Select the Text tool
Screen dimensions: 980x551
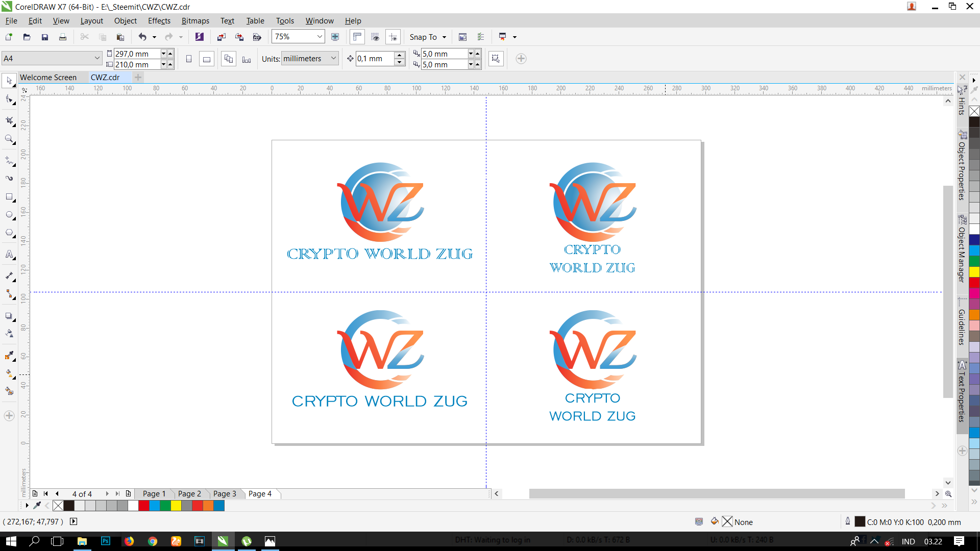point(10,255)
